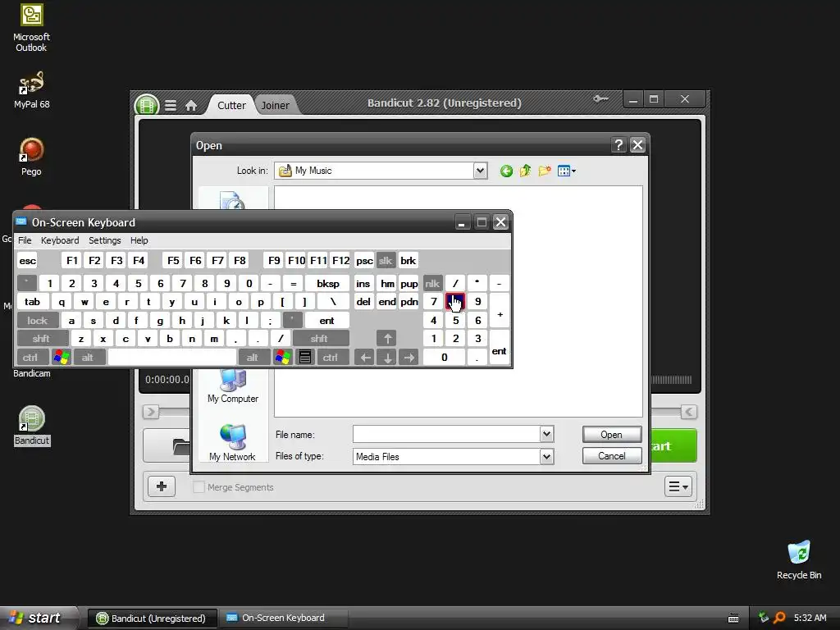Viewport: 840px width, 630px height.
Task: Toggle the left shft key
Action: tap(41, 339)
